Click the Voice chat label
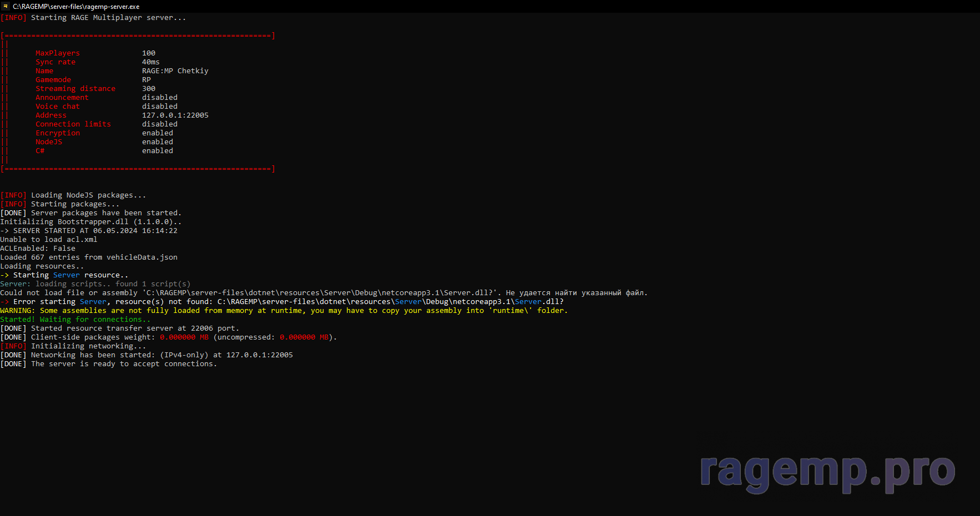The width and height of the screenshot is (980, 516). pyautogui.click(x=58, y=107)
